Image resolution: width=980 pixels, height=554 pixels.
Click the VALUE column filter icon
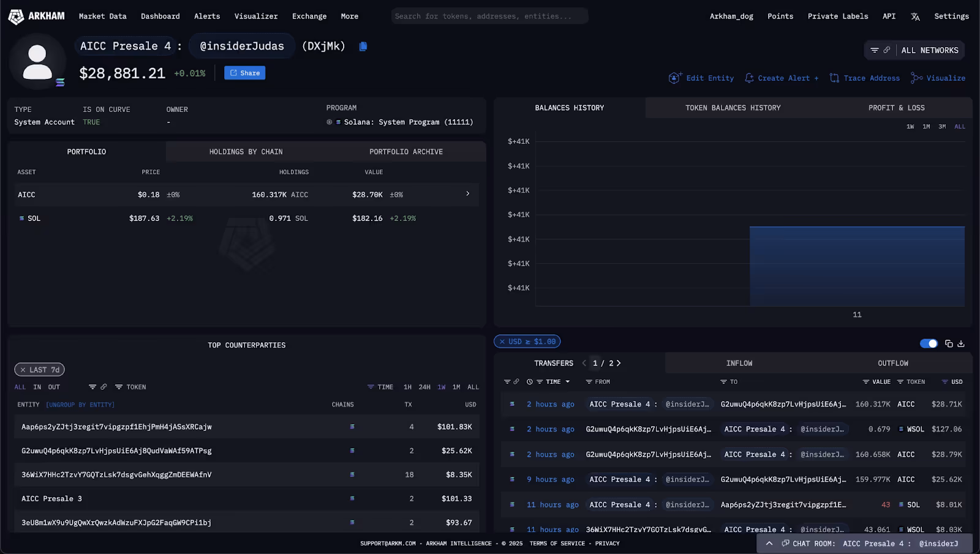[866, 382]
